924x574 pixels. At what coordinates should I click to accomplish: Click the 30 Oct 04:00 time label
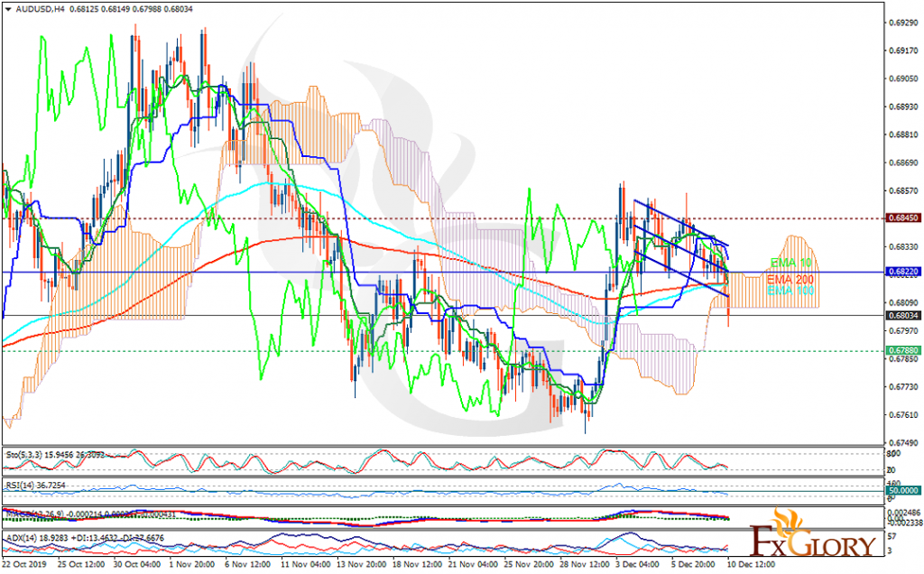point(137,564)
